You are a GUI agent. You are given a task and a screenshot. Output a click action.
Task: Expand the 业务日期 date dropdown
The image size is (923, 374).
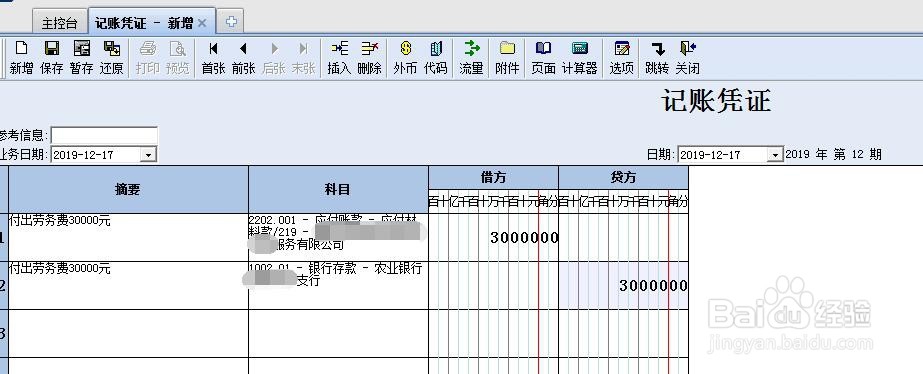coord(148,155)
